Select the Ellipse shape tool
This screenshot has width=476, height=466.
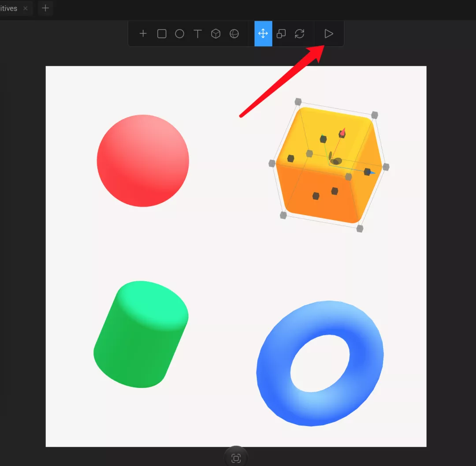[x=179, y=34]
